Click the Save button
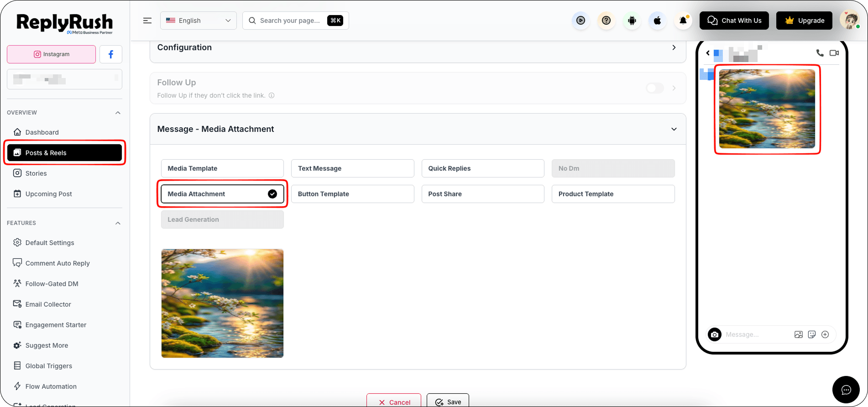 448,402
